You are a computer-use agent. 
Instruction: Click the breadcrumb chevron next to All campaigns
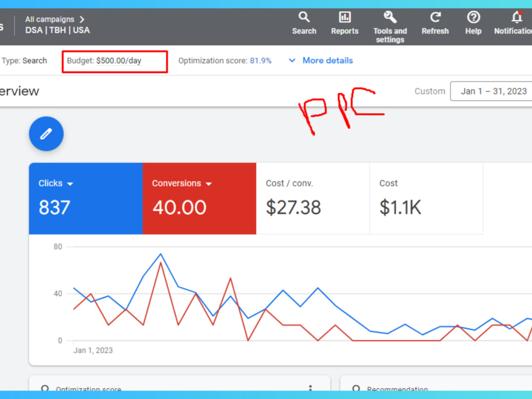(x=82, y=19)
